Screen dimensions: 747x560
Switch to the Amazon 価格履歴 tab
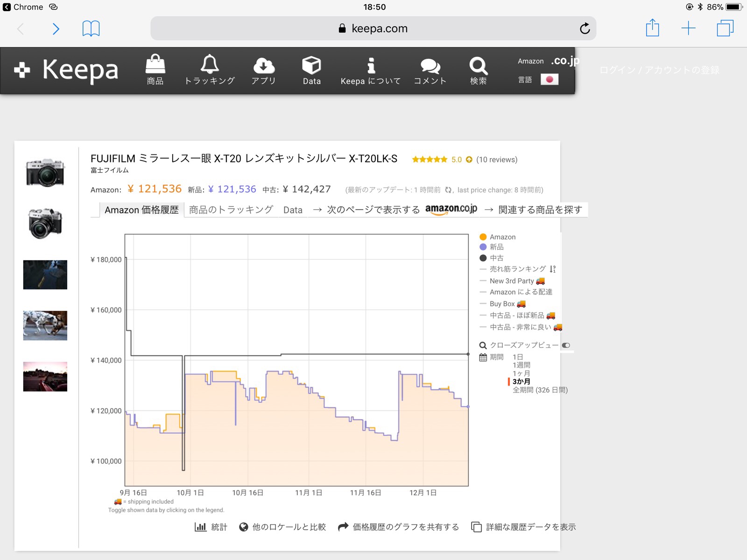(141, 210)
